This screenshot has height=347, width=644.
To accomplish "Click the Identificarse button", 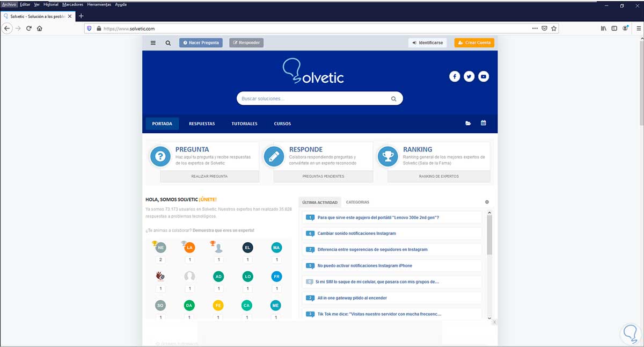I will (x=428, y=43).
